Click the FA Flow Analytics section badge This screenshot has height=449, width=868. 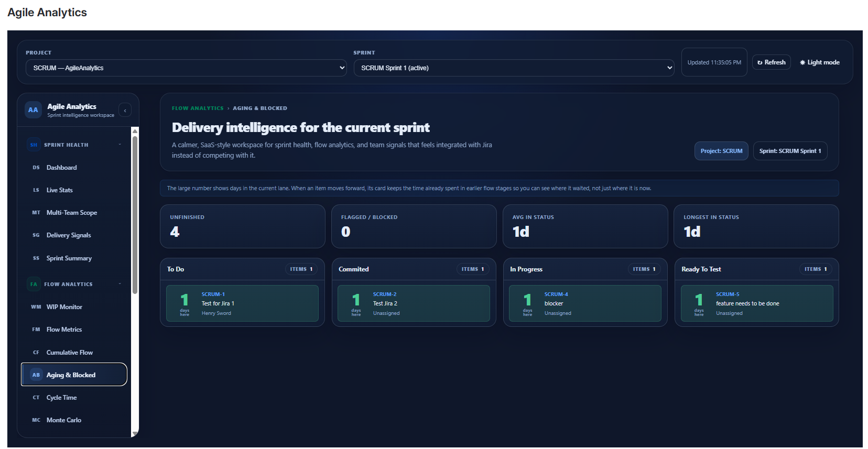(x=34, y=284)
